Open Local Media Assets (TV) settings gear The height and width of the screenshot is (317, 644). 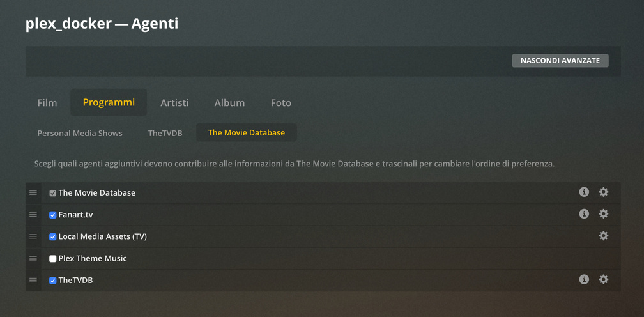pyautogui.click(x=603, y=236)
